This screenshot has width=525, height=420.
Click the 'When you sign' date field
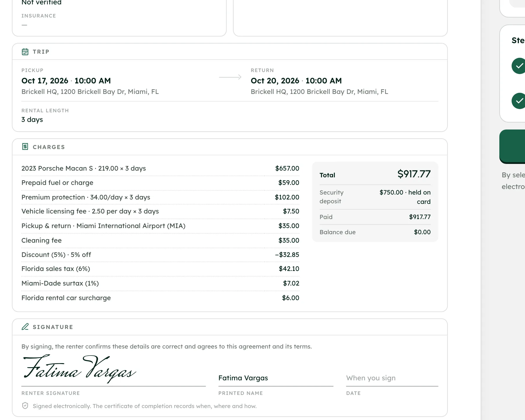coord(392,378)
